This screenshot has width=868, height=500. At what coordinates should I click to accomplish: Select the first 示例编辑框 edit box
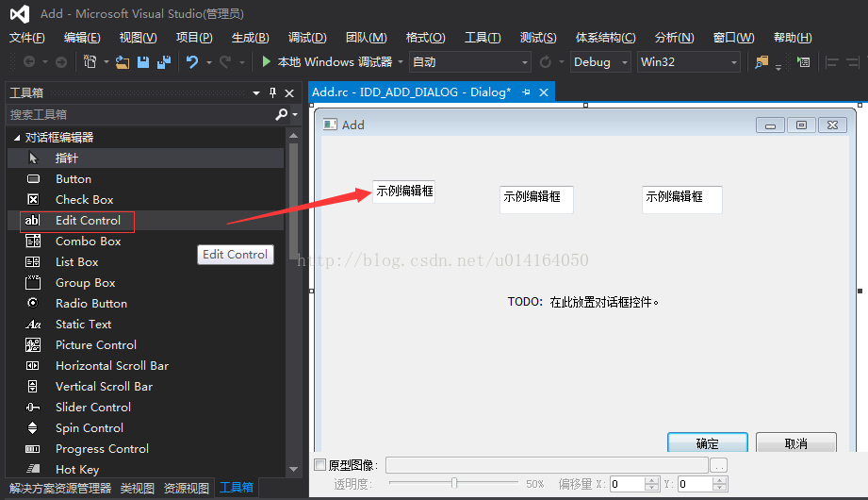(403, 192)
